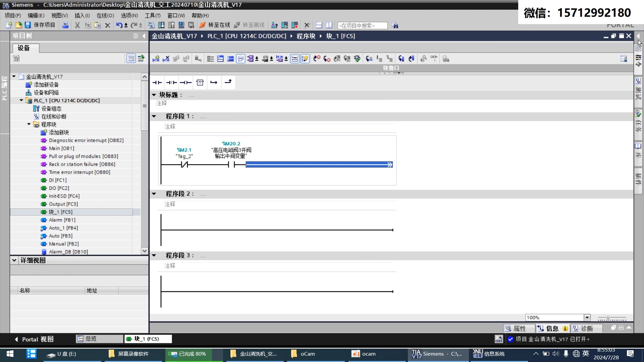Click 转至在线 to go online
644x362 pixels.
coord(215,25)
